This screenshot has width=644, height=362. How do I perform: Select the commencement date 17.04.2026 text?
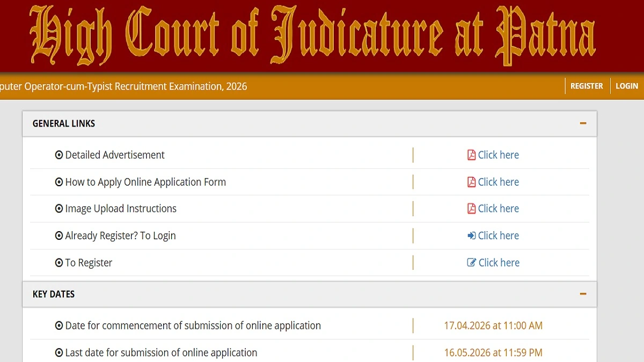pyautogui.click(x=493, y=325)
